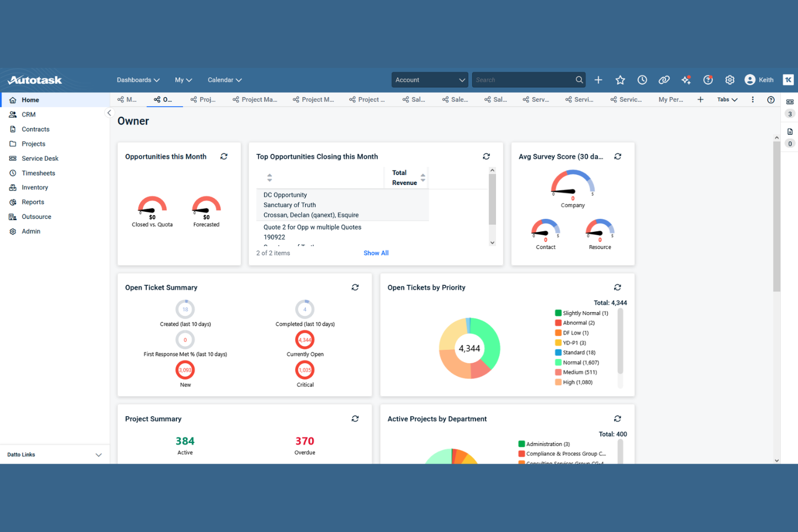Open Inventory in sidebar
Screen dimensions: 798x532
(54, 188)
